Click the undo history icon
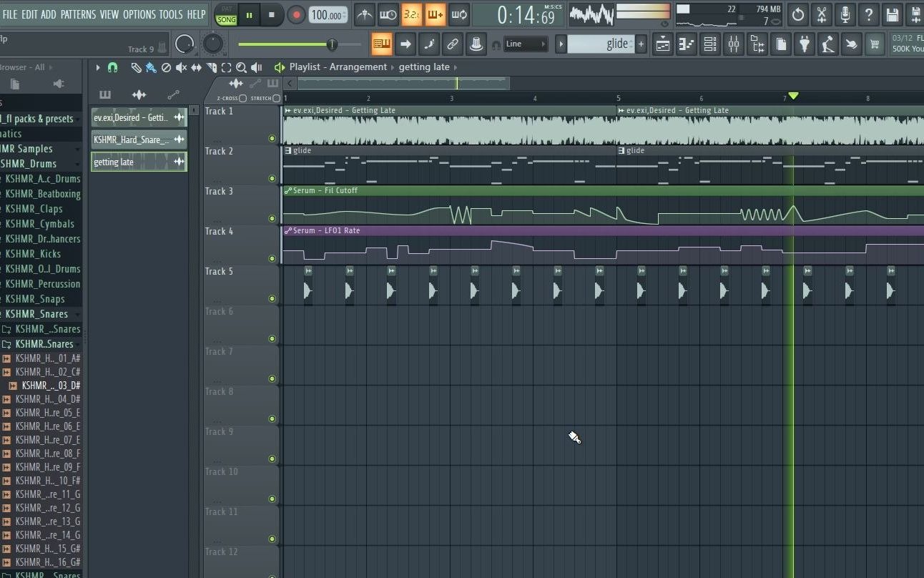Viewport: 924px width, 578px height. pyautogui.click(x=797, y=14)
